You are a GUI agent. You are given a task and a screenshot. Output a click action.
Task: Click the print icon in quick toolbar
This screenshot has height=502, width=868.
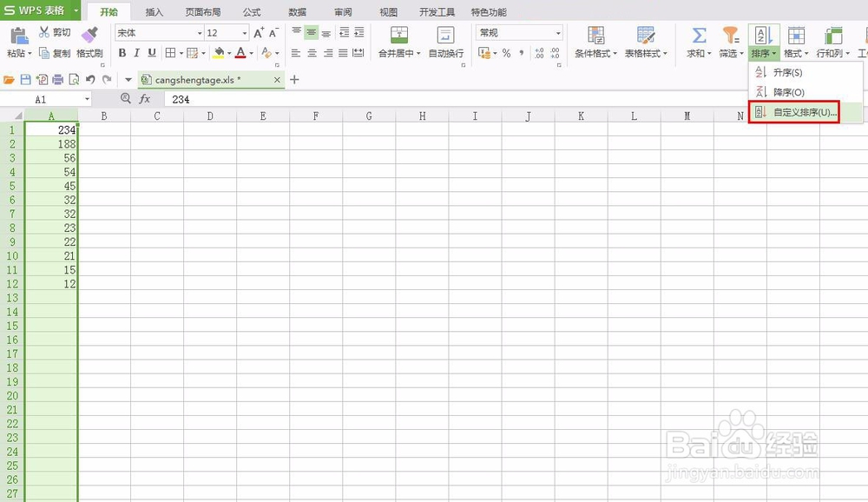(57, 80)
